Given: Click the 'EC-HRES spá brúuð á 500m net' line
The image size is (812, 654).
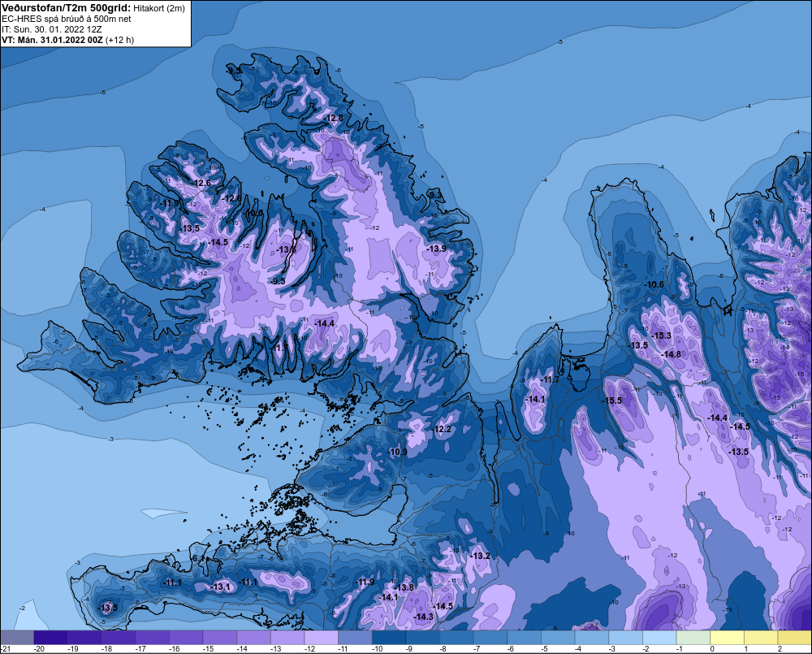Looking at the screenshot, I should click(67, 19).
